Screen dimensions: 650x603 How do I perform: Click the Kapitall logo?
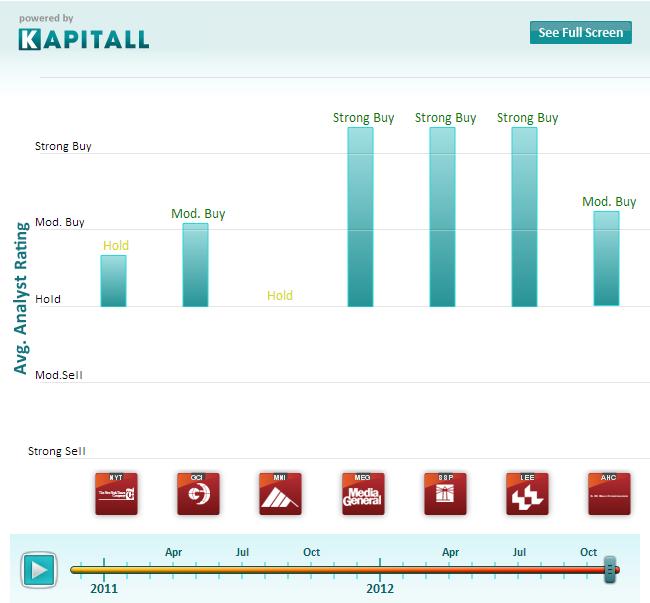pyautogui.click(x=84, y=39)
